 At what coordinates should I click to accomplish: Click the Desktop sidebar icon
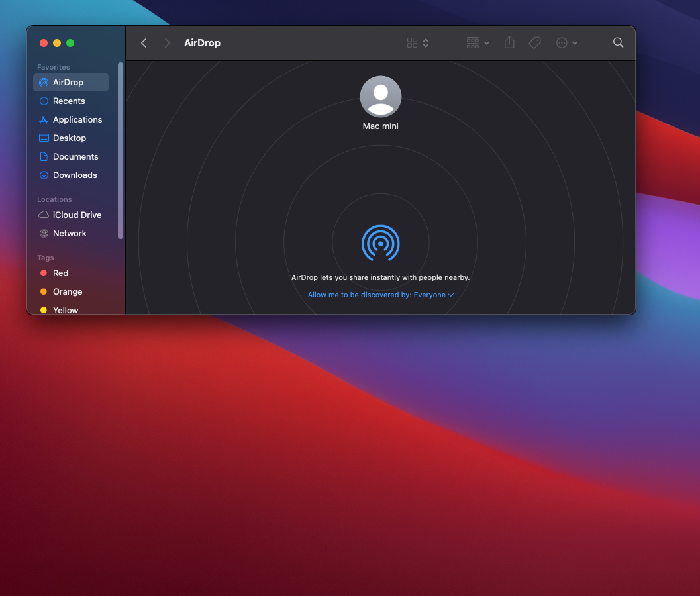pos(44,138)
